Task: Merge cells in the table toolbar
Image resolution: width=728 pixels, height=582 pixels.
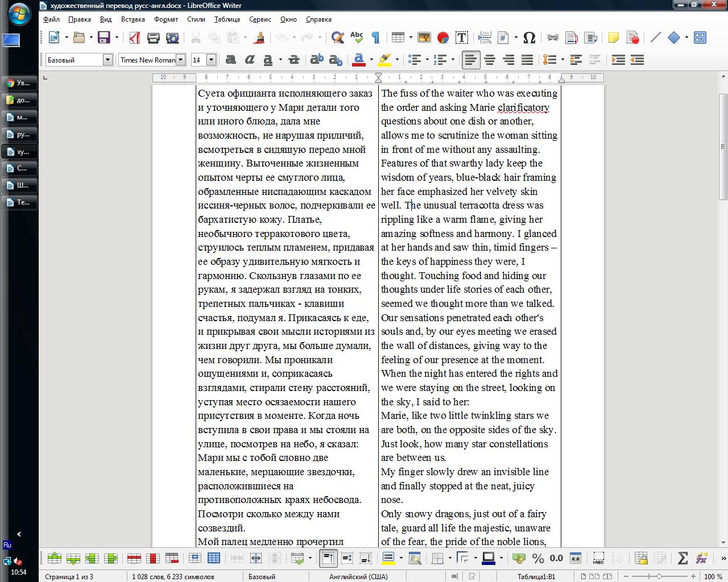Action: point(237,558)
